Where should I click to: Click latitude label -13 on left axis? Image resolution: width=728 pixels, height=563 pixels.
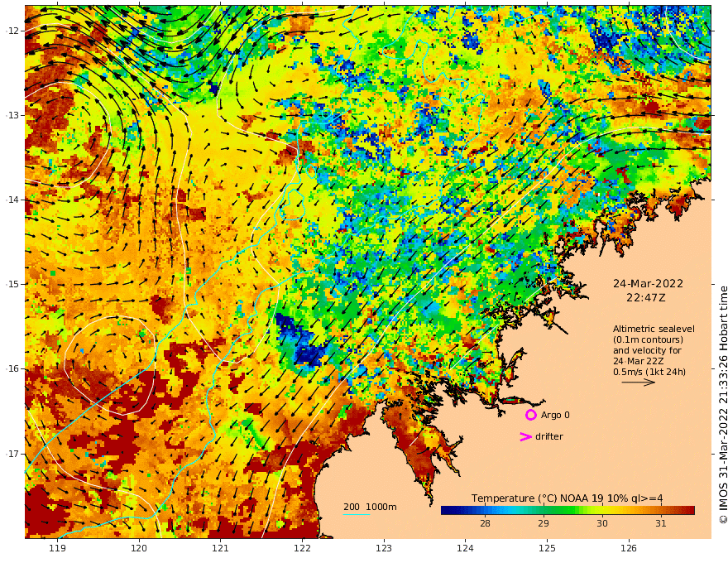(x=12, y=115)
